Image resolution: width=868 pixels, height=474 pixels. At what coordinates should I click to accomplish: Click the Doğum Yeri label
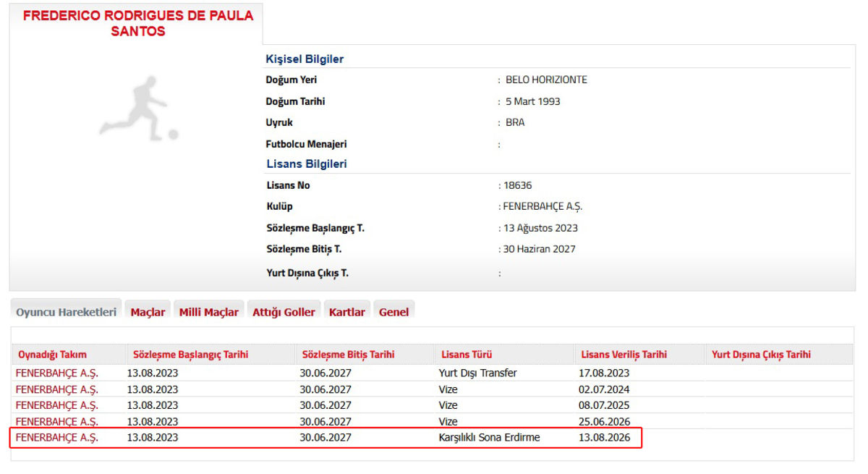[292, 80]
